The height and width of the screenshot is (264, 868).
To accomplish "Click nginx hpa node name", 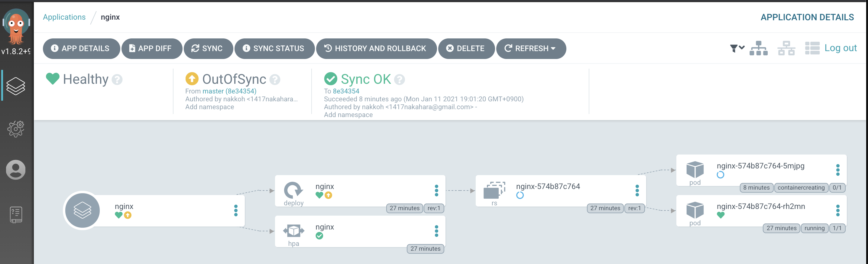I will 325,227.
